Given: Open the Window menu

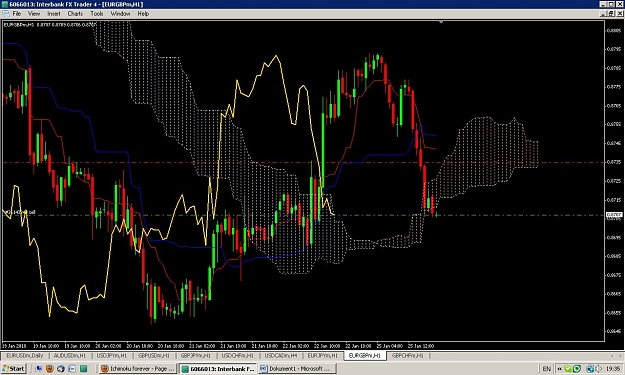Looking at the screenshot, I should [120, 14].
